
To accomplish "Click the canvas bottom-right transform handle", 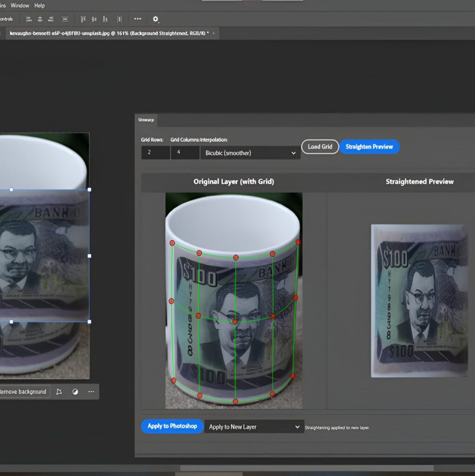I will coord(89,322).
